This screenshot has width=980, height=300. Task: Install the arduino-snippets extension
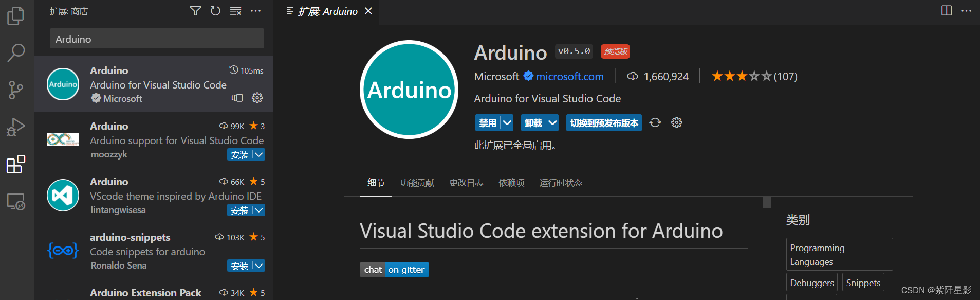239,266
